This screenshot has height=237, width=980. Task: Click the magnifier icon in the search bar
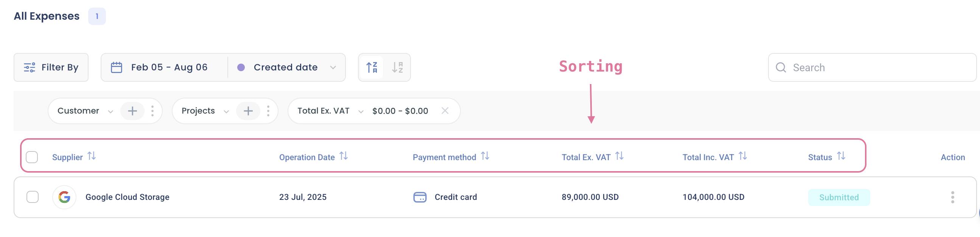pyautogui.click(x=780, y=67)
